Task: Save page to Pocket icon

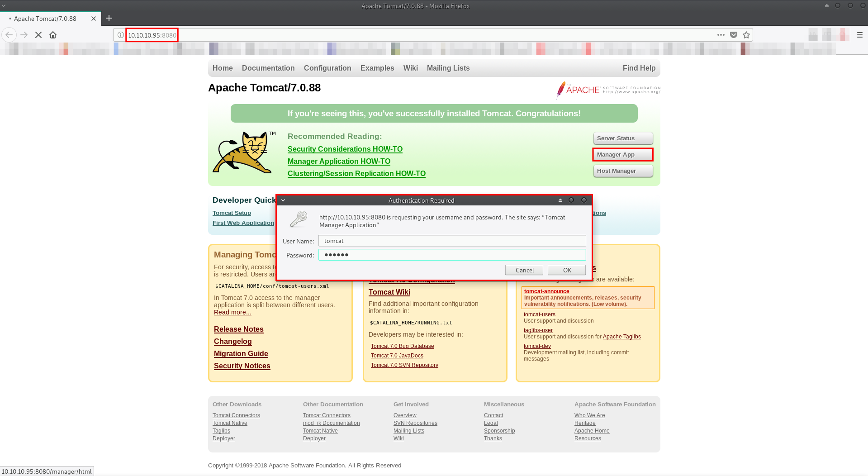Action: tap(734, 35)
